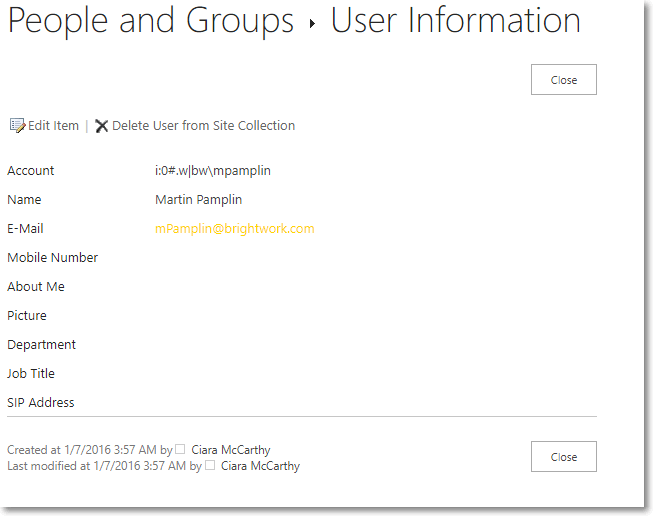The width and height of the screenshot is (653, 516).
Task: Click presence indicator in the Last modified line
Action: pyautogui.click(x=210, y=466)
